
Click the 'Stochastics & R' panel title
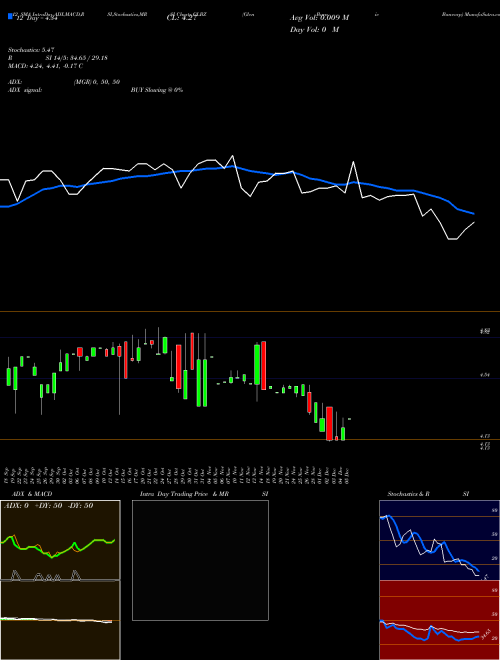408,494
